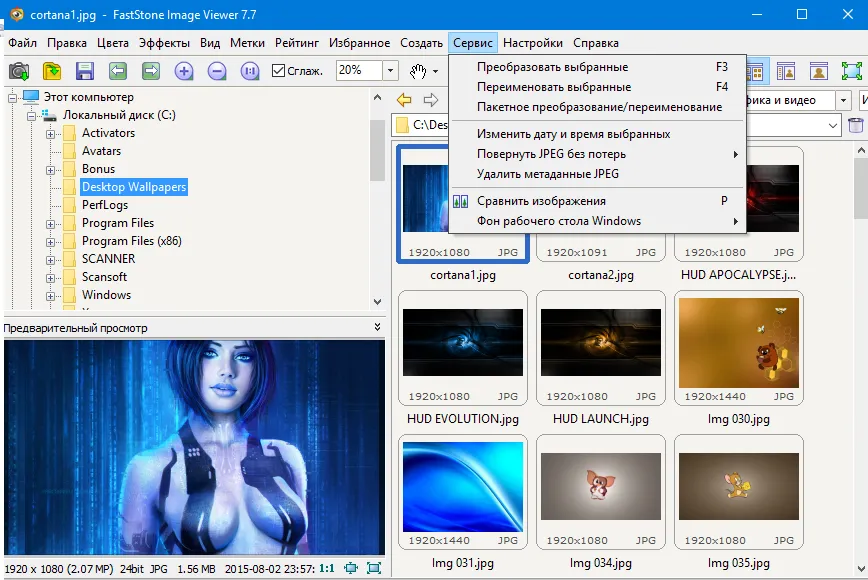Select the Img 030.jpg thumbnail

738,348
